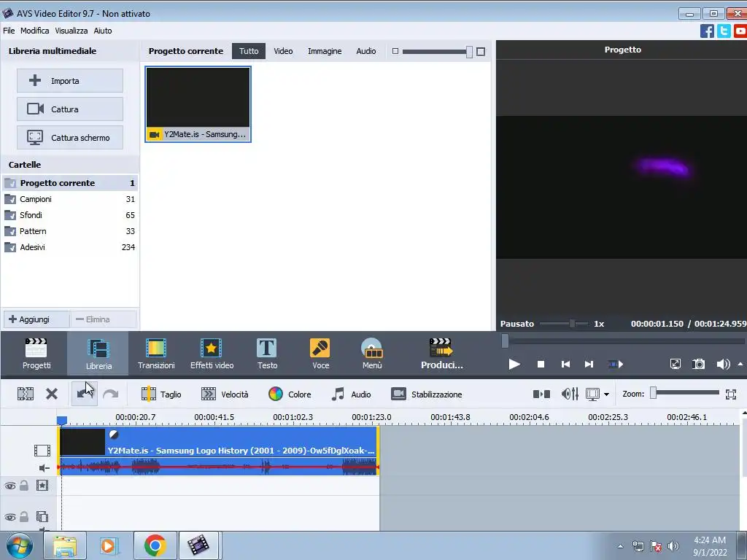Select the Campioni folder
Viewport: 747px width, 560px height.
[70, 199]
